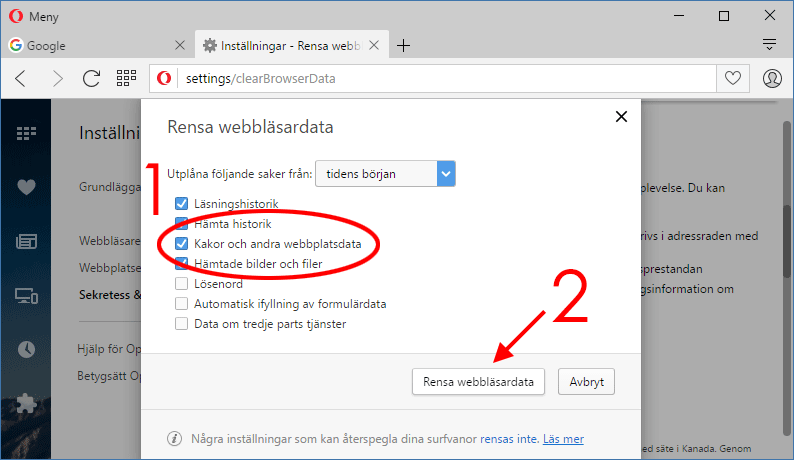Click the heart bookmark icon in address bar
The height and width of the screenshot is (460, 794).
pyautogui.click(x=732, y=78)
